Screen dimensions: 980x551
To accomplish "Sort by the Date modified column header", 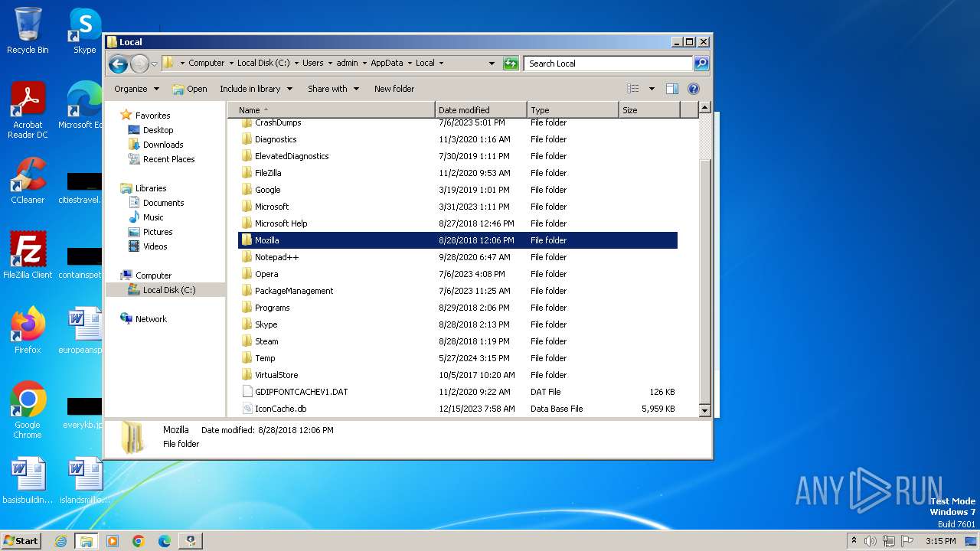I will pos(481,110).
